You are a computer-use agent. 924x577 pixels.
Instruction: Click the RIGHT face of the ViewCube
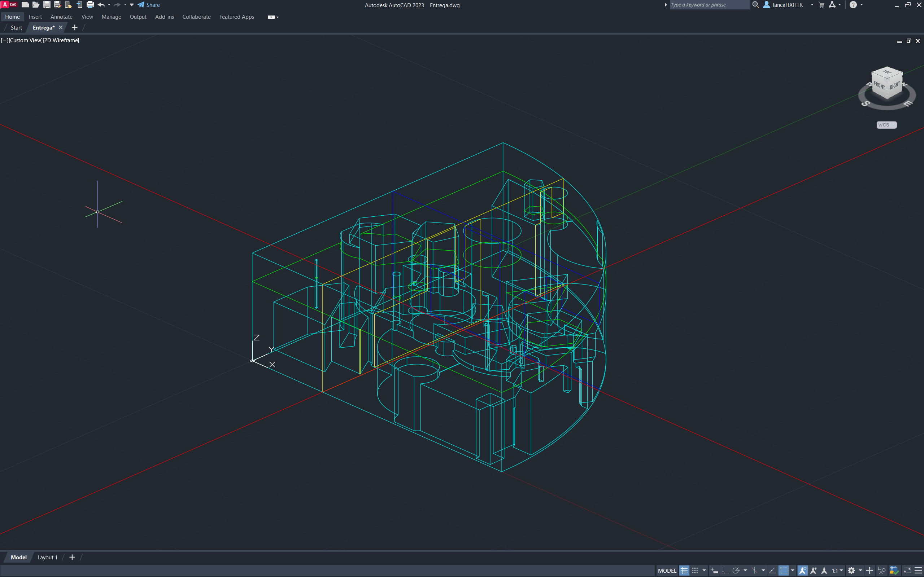click(x=895, y=86)
